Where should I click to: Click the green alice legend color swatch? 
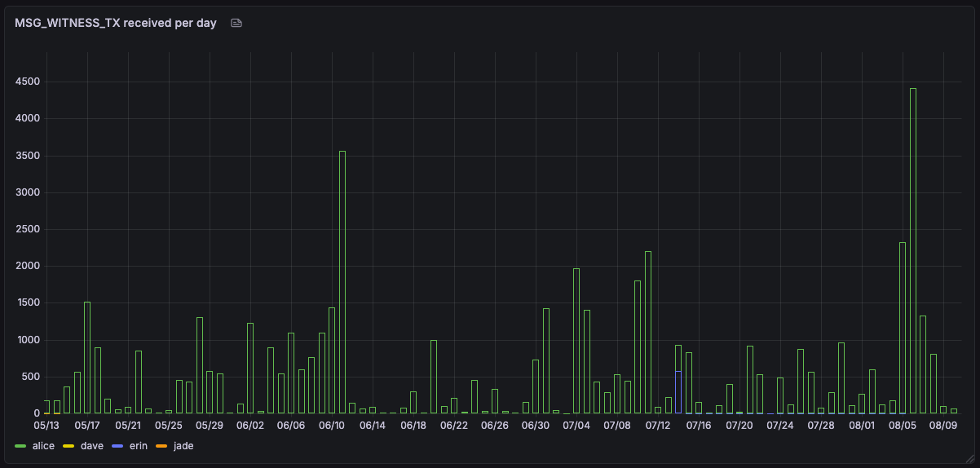pos(20,446)
